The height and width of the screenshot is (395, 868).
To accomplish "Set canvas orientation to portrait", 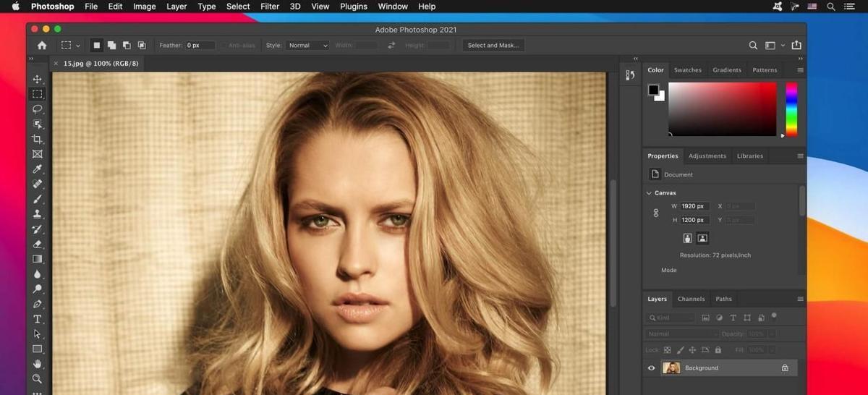I will click(687, 238).
